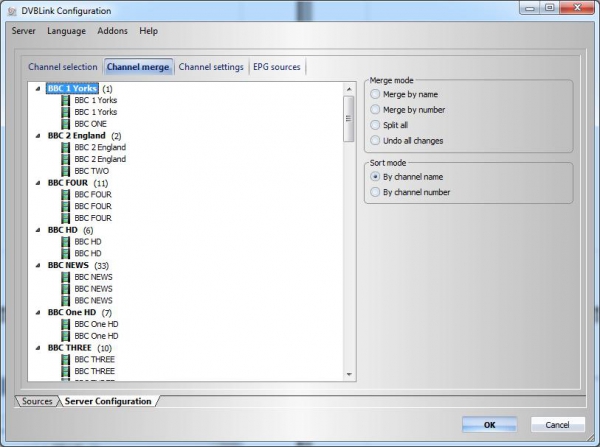Minimize the DVBLink Configuration window
Viewport: 600px width, 447px height.
pos(530,8)
